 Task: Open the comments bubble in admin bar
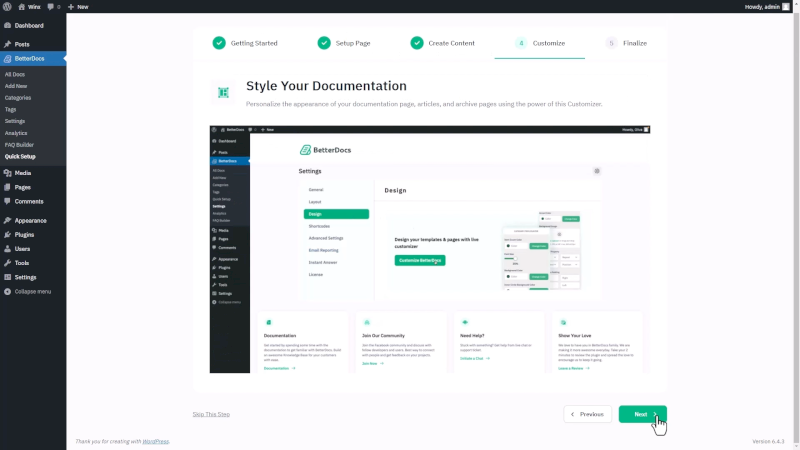(x=54, y=7)
